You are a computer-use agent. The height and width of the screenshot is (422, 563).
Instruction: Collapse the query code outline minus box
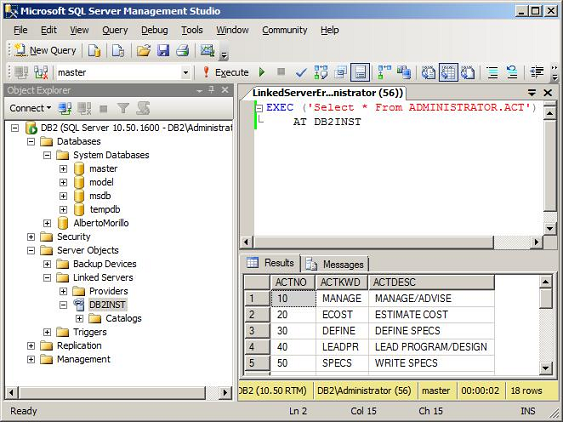pos(259,108)
